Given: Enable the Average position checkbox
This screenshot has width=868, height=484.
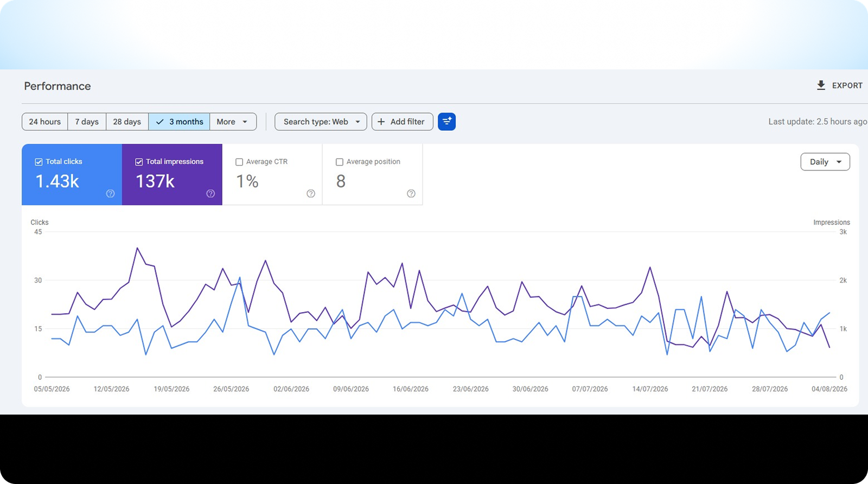Looking at the screenshot, I should coord(340,162).
